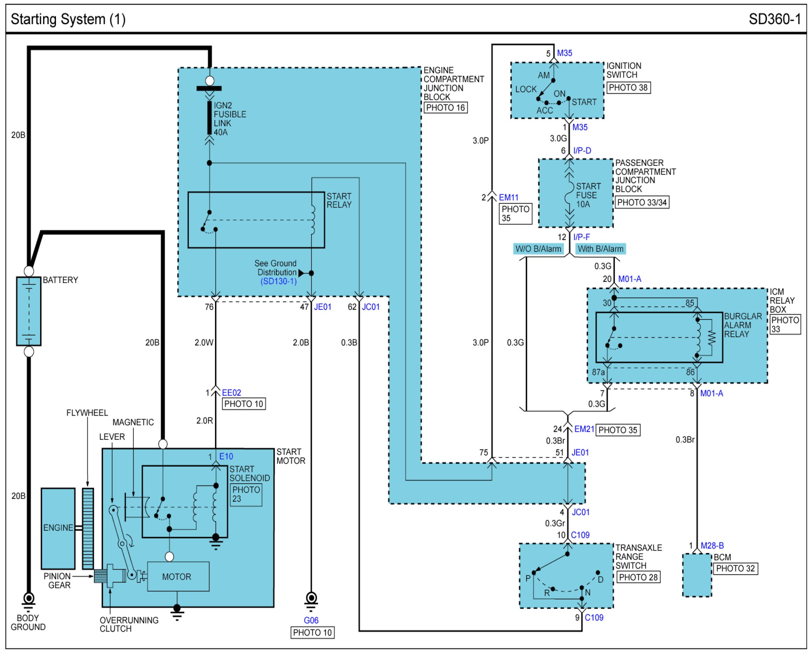
Task: Click the body ground symbol
Action: click(29, 599)
